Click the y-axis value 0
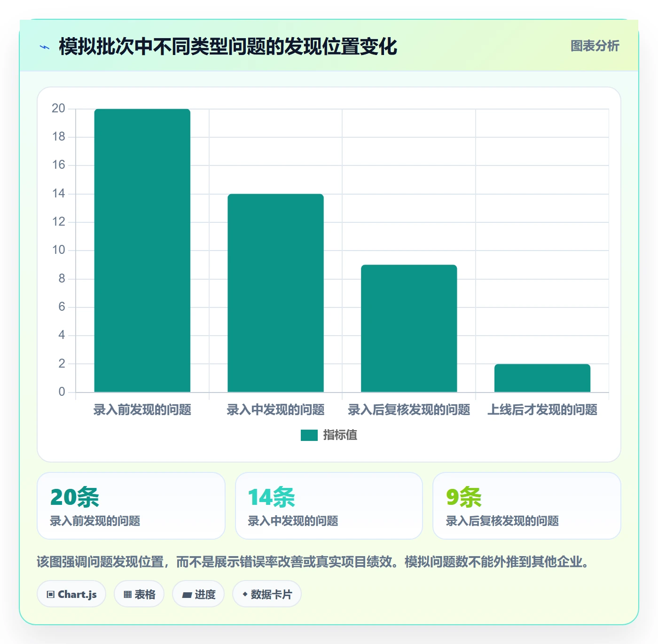This screenshot has height=644, width=658. click(62, 392)
